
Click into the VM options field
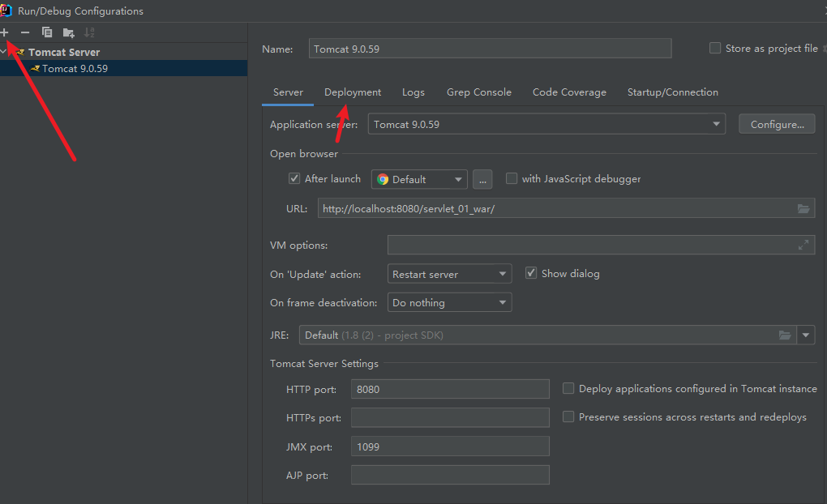coord(601,246)
